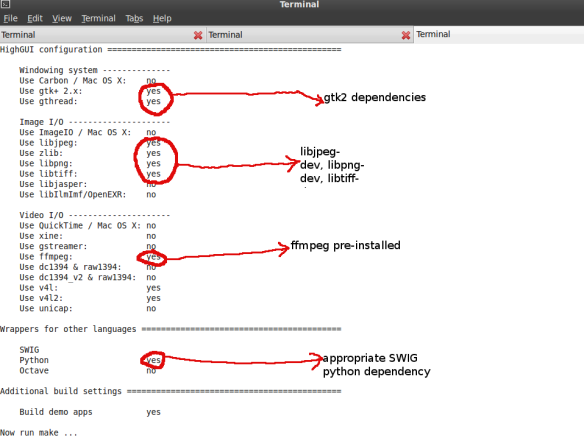Click the 'Use dc1394 & raw1394:' line
The width and height of the screenshot is (584, 438).
coord(88,267)
